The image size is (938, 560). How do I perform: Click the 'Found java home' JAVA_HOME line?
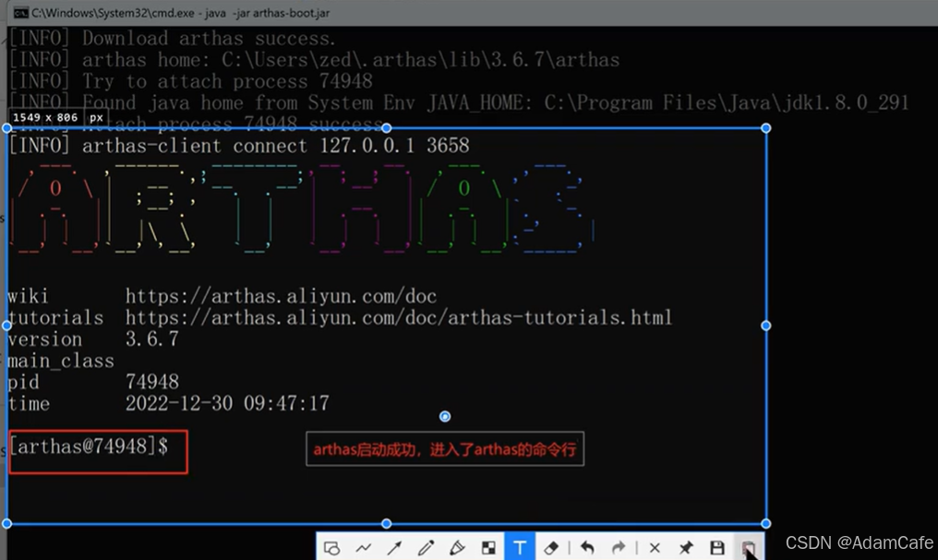click(x=459, y=102)
